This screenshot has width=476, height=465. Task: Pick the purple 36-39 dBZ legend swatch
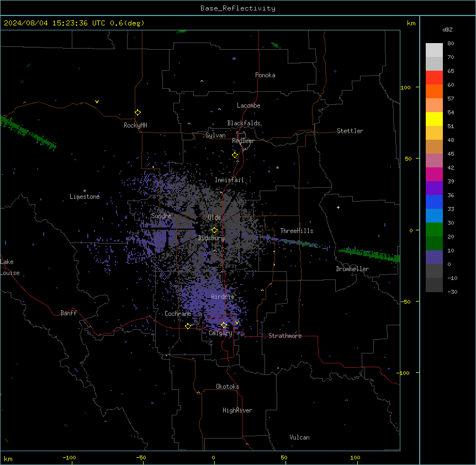[434, 188]
